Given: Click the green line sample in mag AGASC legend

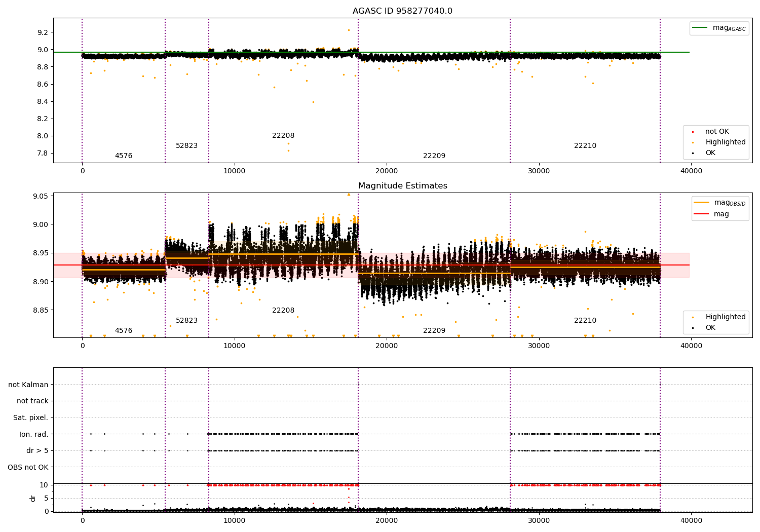Looking at the screenshot, I should 700,28.
